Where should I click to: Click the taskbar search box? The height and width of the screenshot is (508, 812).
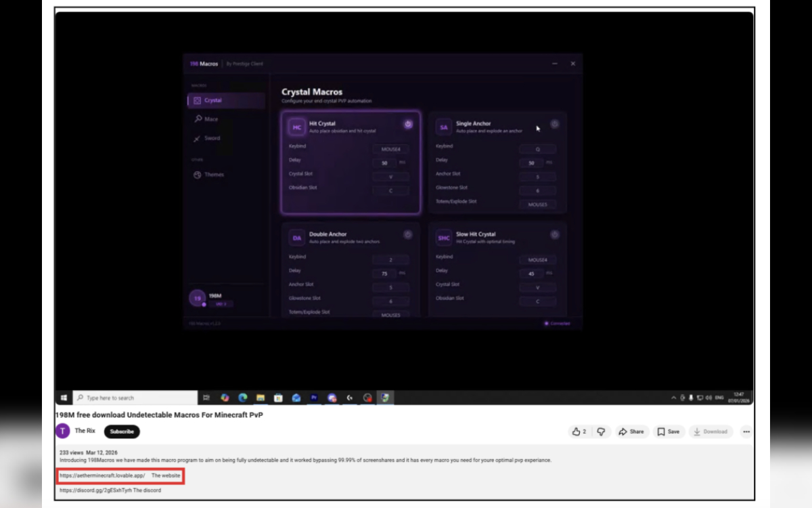coord(135,398)
